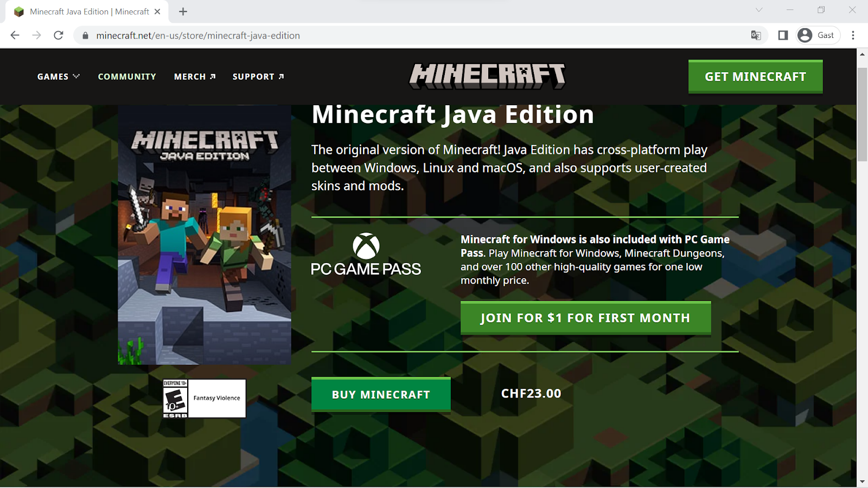Image resolution: width=868 pixels, height=488 pixels.
Task: Open the Support external link
Action: click(258, 76)
